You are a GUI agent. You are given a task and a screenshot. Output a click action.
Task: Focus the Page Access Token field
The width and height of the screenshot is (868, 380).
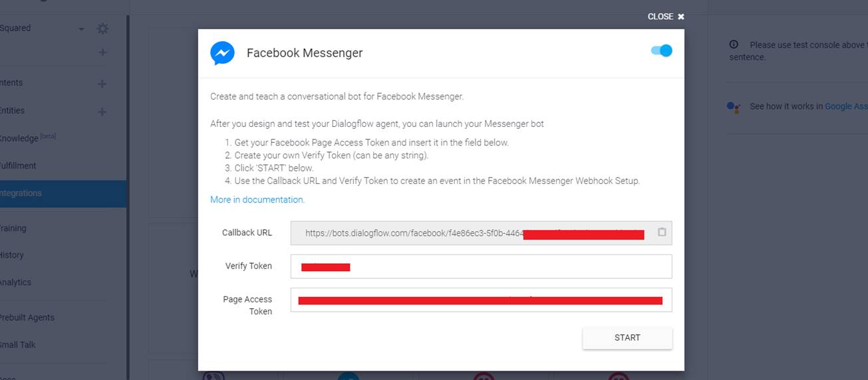[x=481, y=300]
